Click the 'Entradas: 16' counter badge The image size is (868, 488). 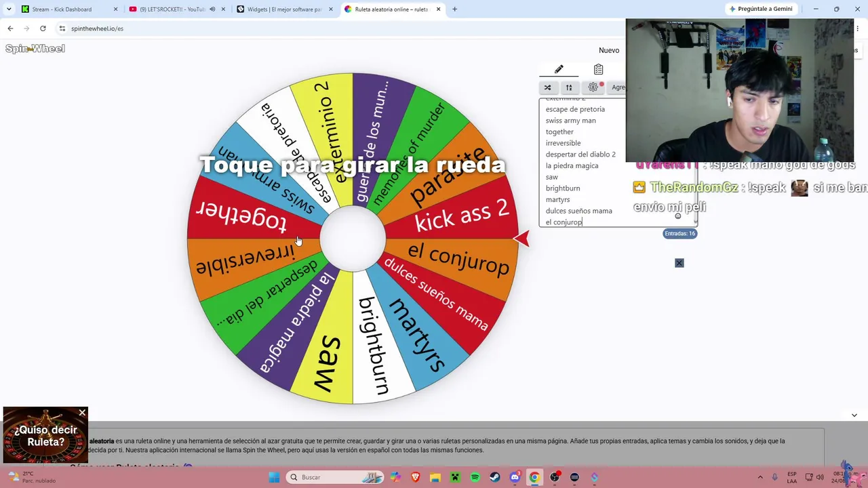pos(680,233)
